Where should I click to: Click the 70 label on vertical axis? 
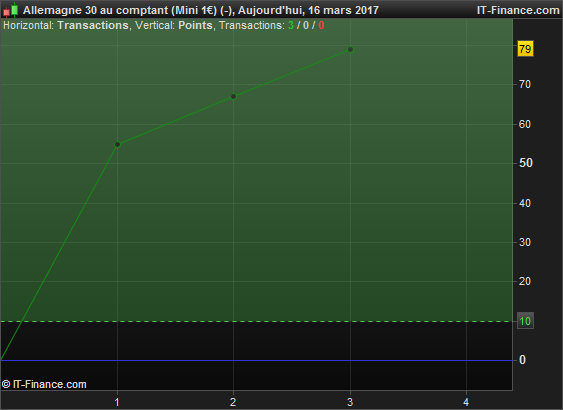point(525,84)
